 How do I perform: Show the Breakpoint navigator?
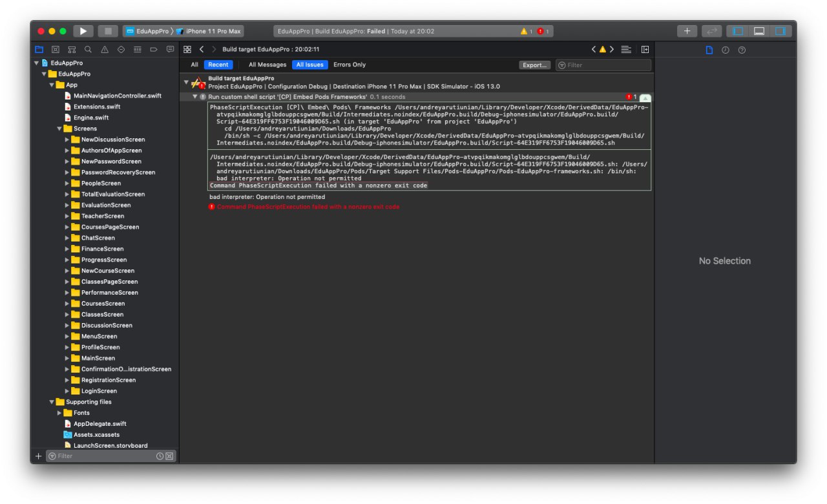click(154, 49)
